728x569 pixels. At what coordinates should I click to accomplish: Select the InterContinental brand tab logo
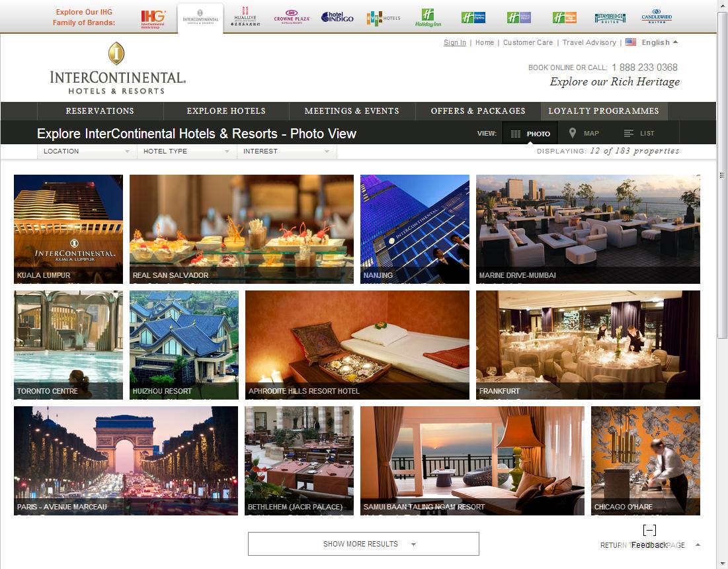point(200,18)
